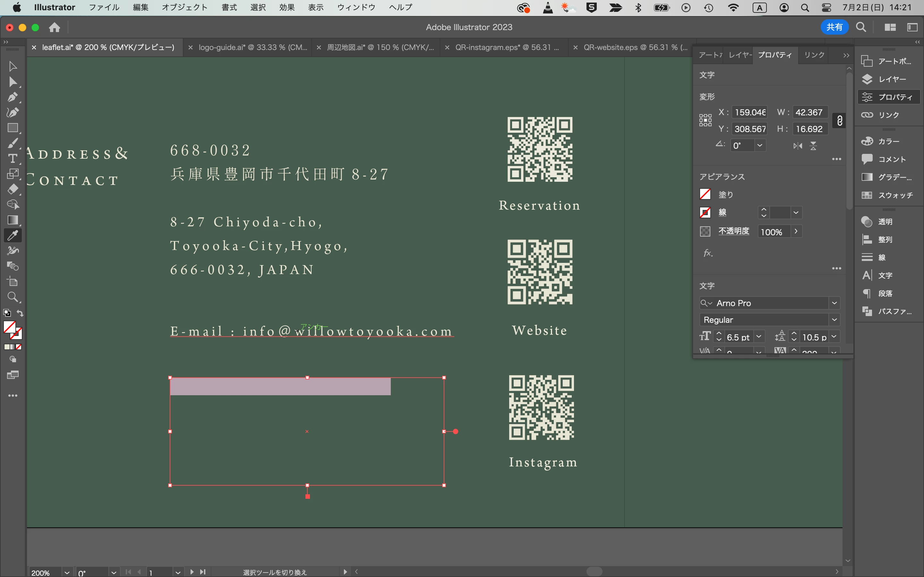Open the Arno Pro font family dropdown
Viewport: 924px width, 577px height.
click(x=834, y=303)
